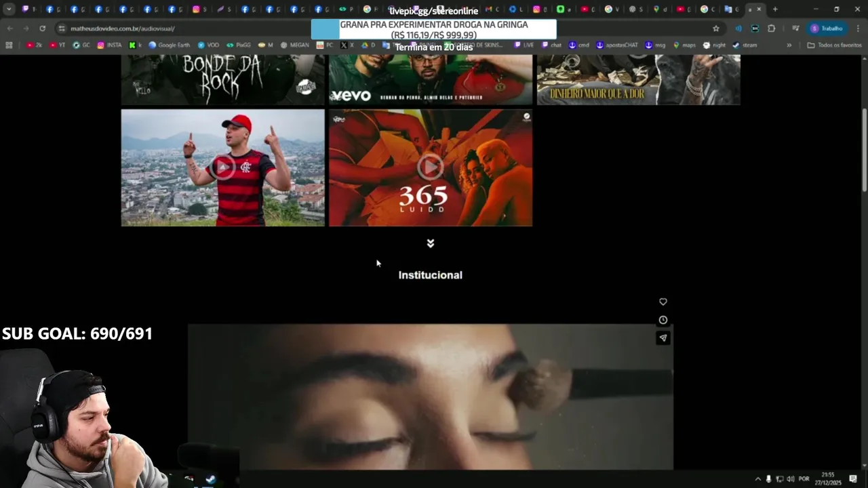868x488 pixels.
Task: Open the apps grid in bookmarks bar
Action: pos(9,45)
